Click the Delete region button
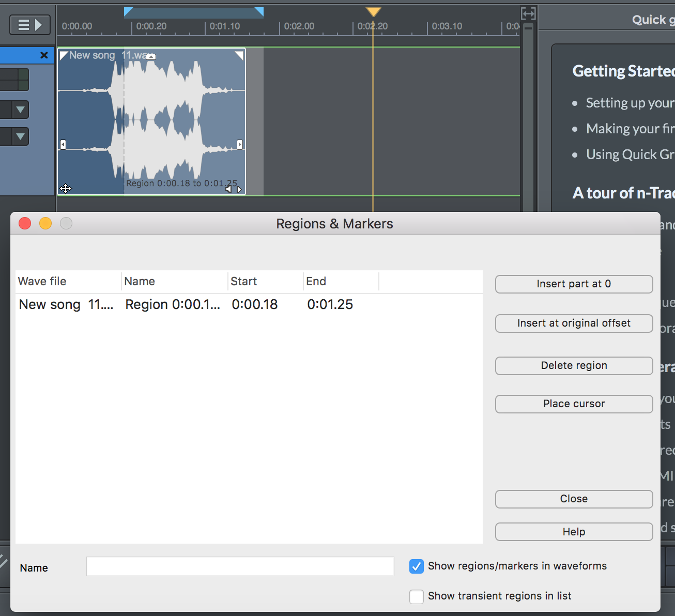This screenshot has width=675, height=616. (574, 365)
